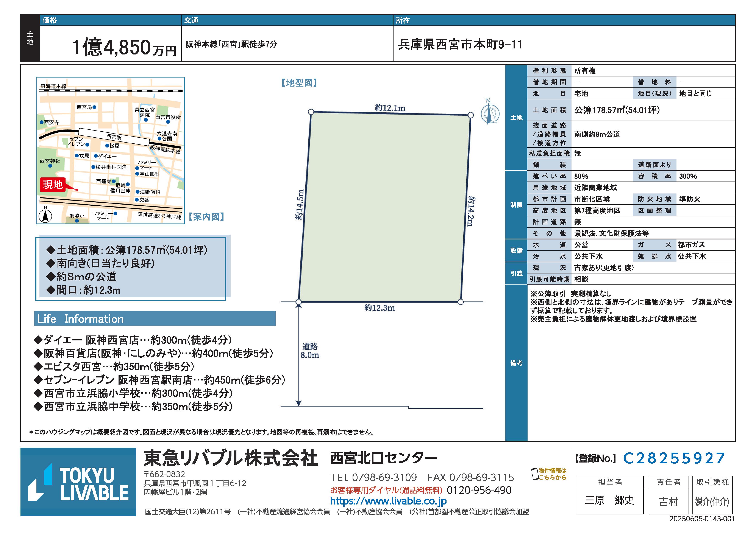Click the top-left corner node of the plot
Screen dimensions: 756x534
(x=311, y=112)
